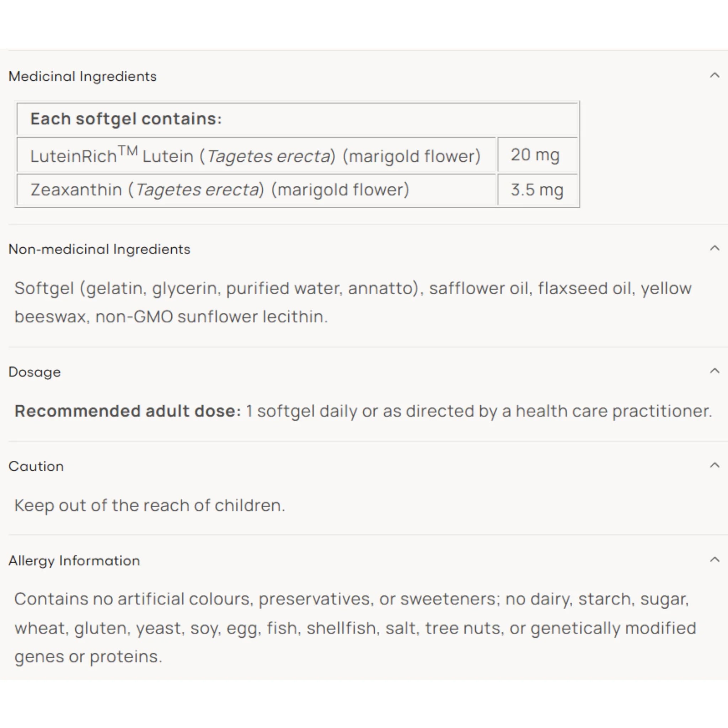The width and height of the screenshot is (728, 728).
Task: Click the Caution heading
Action: [36, 466]
